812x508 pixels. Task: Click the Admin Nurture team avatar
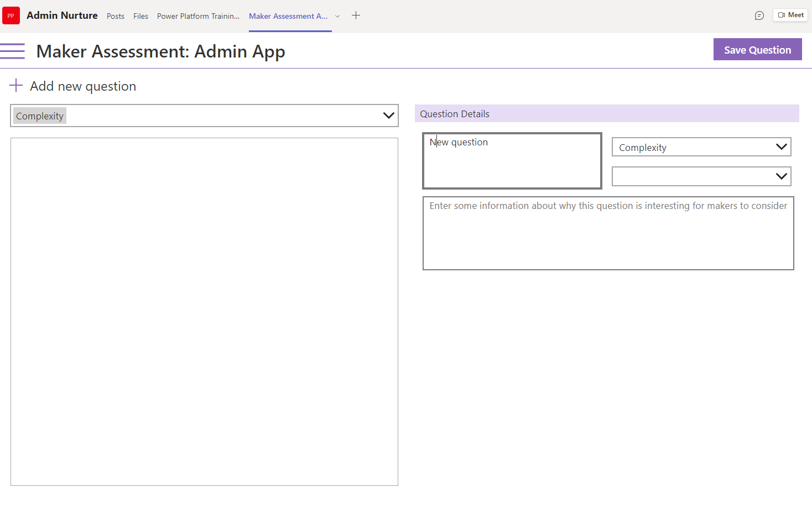pyautogui.click(x=11, y=15)
